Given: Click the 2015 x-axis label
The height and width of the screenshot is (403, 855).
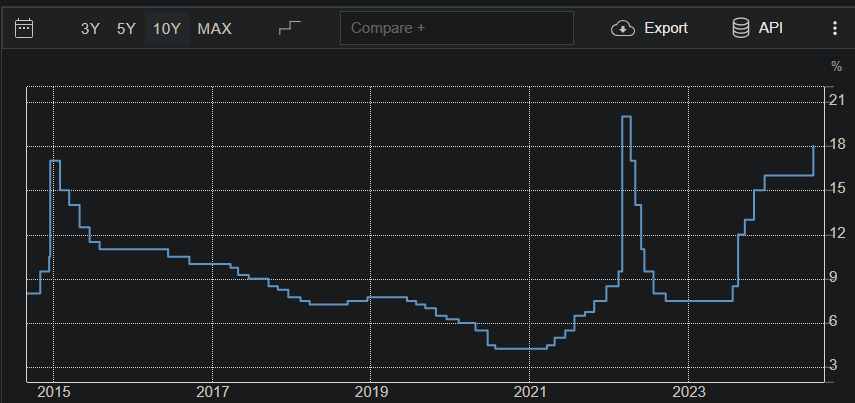Looking at the screenshot, I should (x=53, y=392).
